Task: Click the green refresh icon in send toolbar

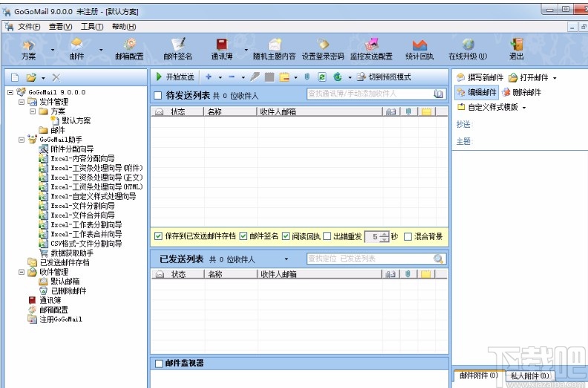Action: [x=321, y=77]
